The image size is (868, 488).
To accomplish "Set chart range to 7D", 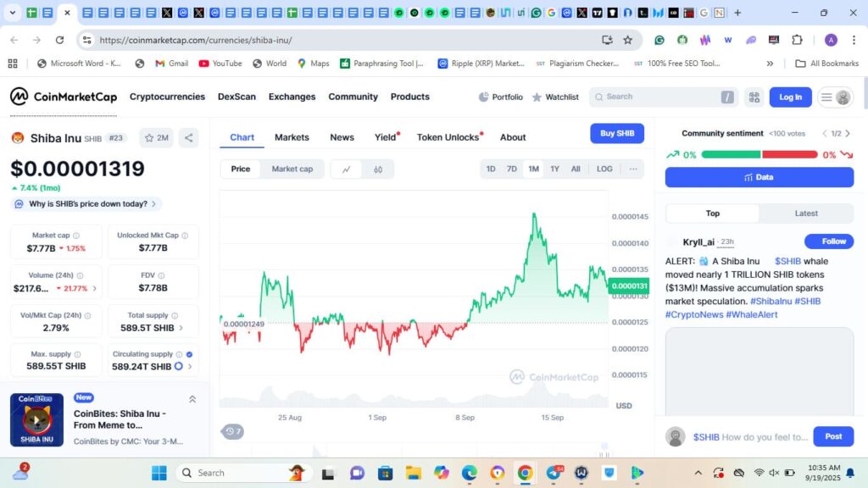I will tap(512, 169).
